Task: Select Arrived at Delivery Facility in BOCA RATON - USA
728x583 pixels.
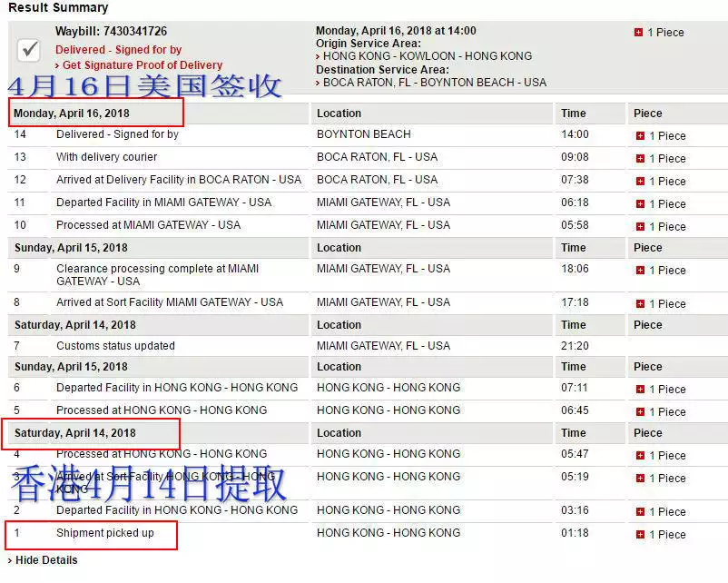Action: [179, 180]
